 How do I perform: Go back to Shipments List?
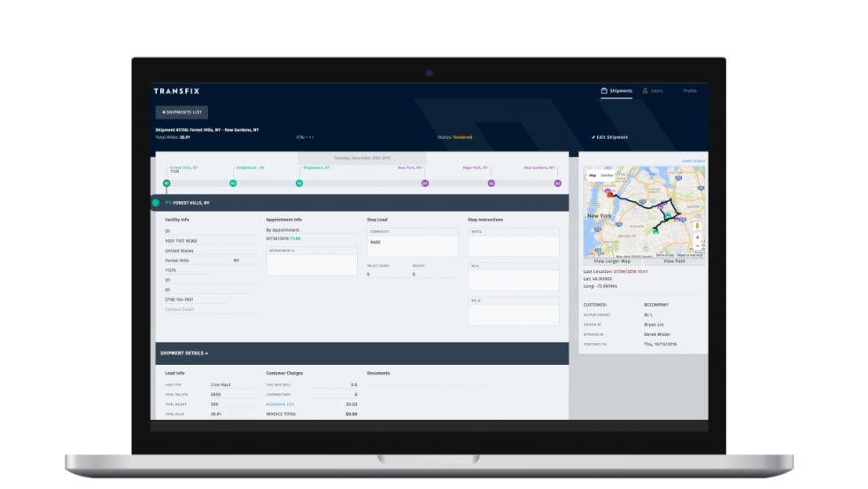[x=182, y=113]
